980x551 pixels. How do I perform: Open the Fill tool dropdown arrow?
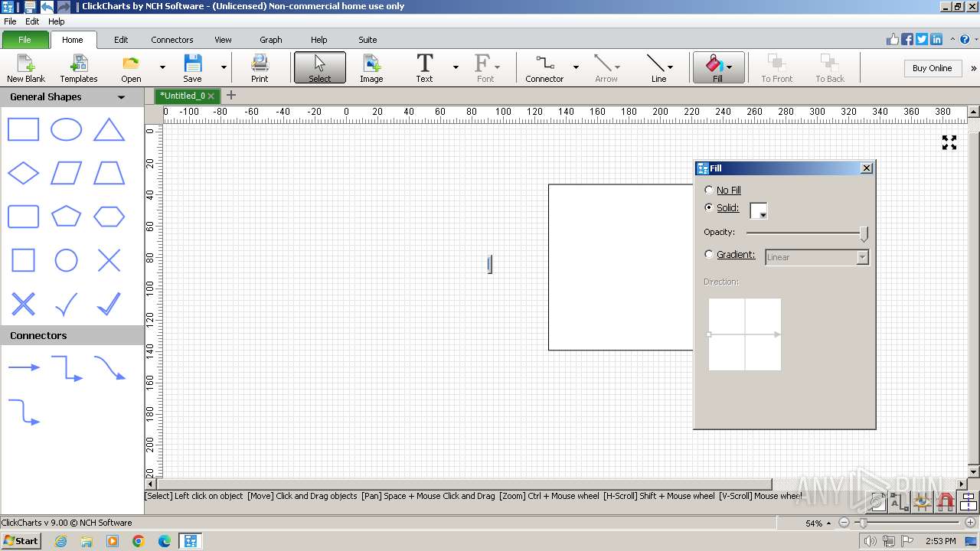(x=729, y=67)
